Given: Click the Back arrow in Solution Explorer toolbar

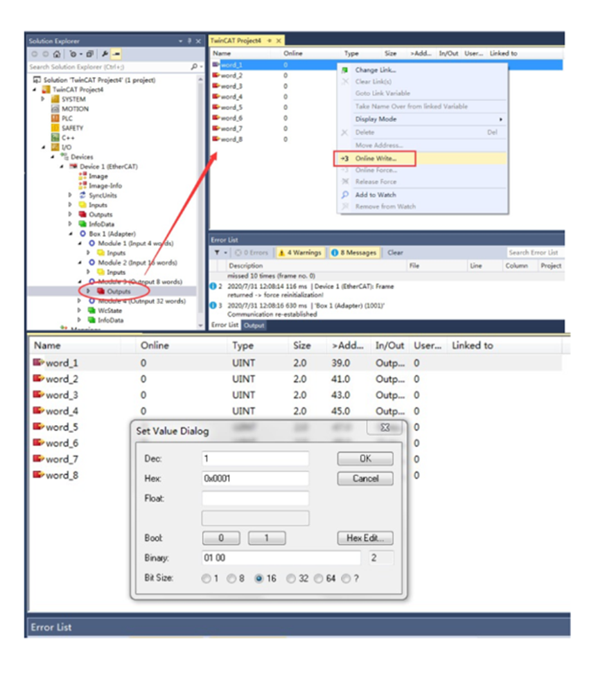Looking at the screenshot, I should (35, 54).
